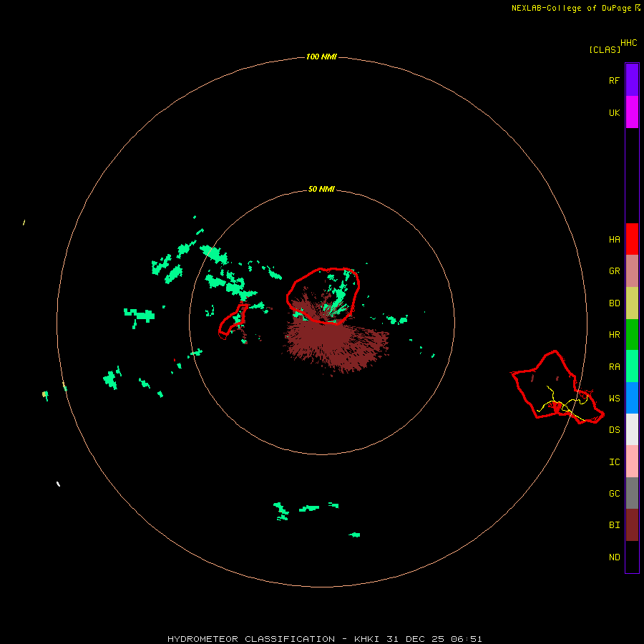Image resolution: width=644 pixels, height=644 pixels.
Task: Click the BD legend label
Action: [x=614, y=303]
